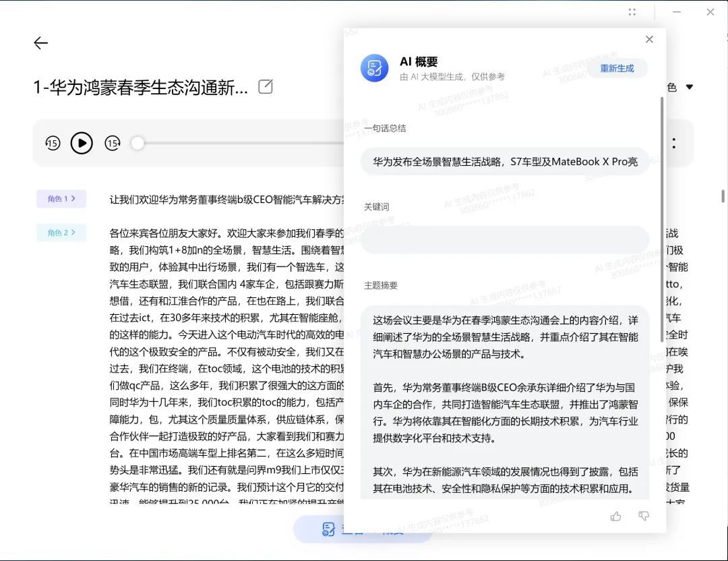Viewport: 728px width, 561px height.
Task: Edit the recording title with pencil icon
Action: point(265,86)
